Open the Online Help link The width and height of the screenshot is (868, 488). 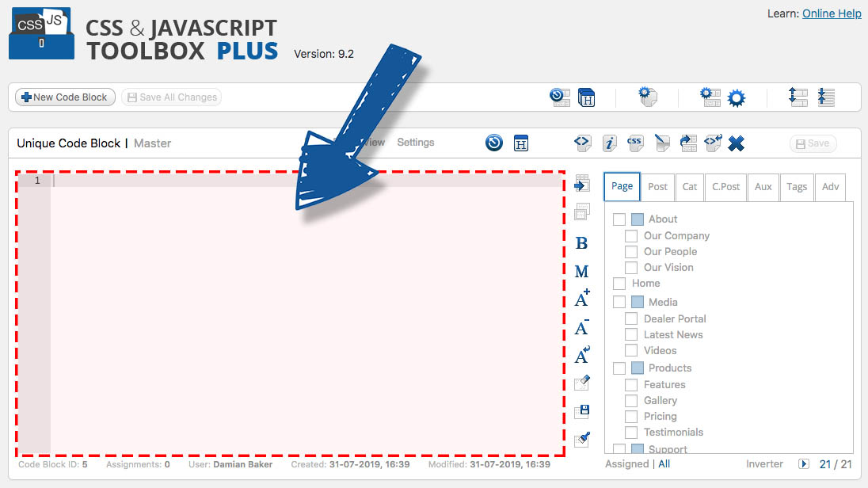coord(832,13)
